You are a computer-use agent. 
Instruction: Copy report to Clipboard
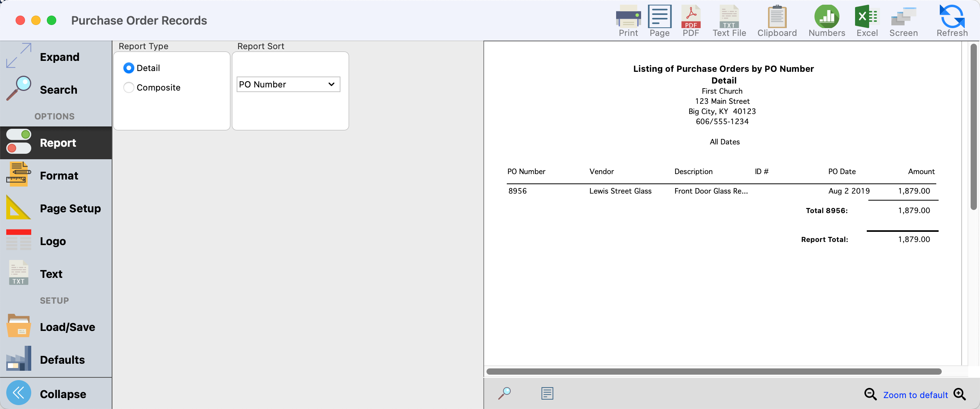[x=777, y=21]
